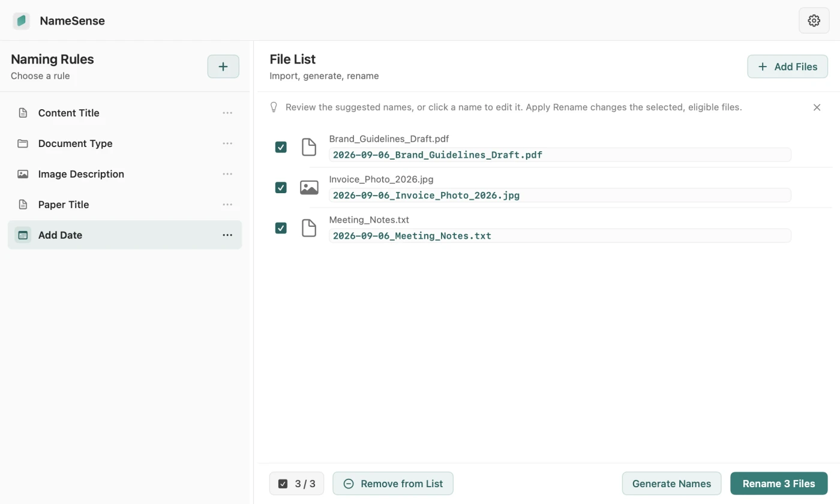The image size is (840, 504).
Task: Uncheck Brand_Guidelines_Draft.pdf checkbox
Action: 281,147
